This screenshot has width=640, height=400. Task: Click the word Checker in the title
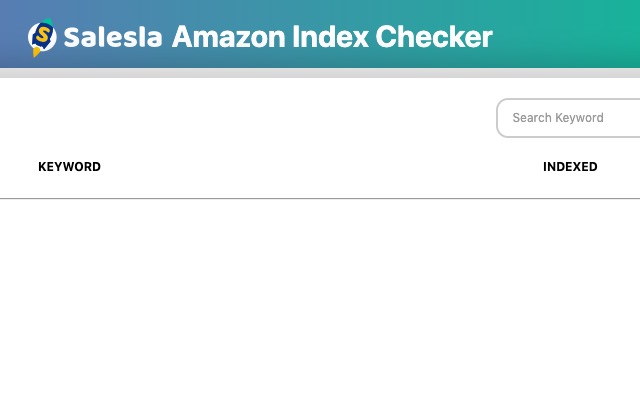coord(435,38)
